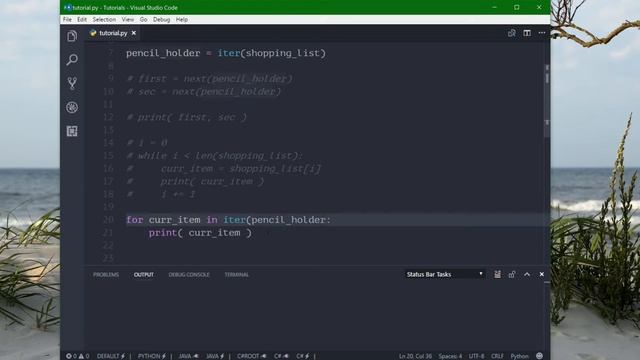This screenshot has width=640, height=360.
Task: Click 'print' on line 21
Action: pos(163,233)
